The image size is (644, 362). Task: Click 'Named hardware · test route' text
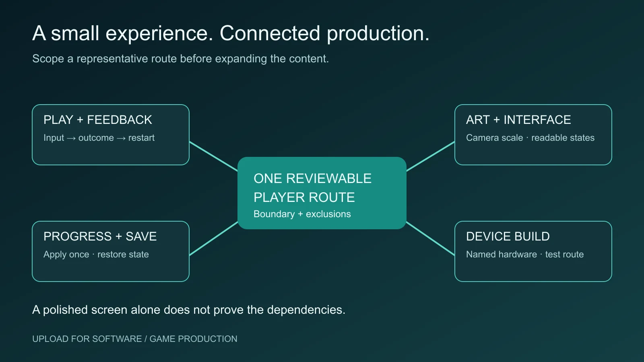[x=525, y=255]
